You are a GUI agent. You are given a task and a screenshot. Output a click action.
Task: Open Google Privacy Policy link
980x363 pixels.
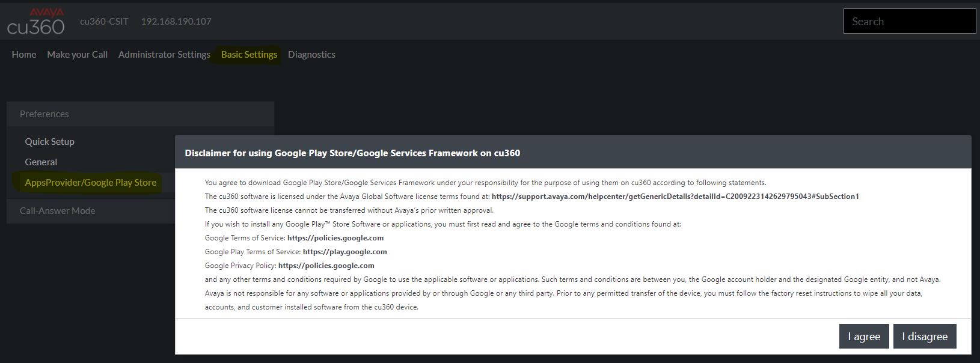326,265
